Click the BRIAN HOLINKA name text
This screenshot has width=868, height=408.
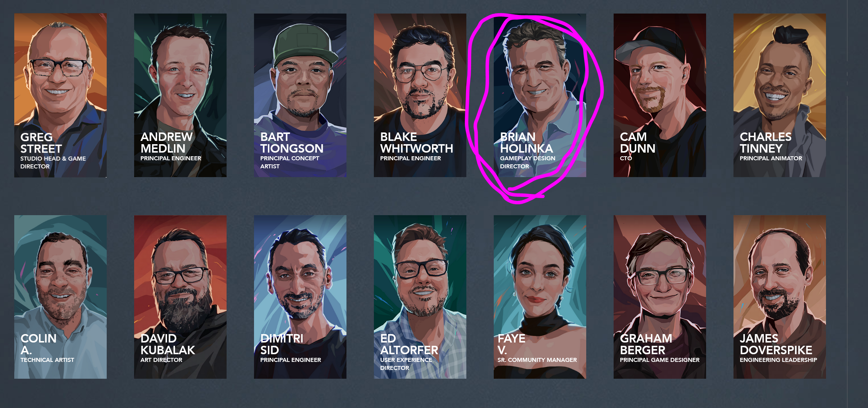[x=526, y=142]
